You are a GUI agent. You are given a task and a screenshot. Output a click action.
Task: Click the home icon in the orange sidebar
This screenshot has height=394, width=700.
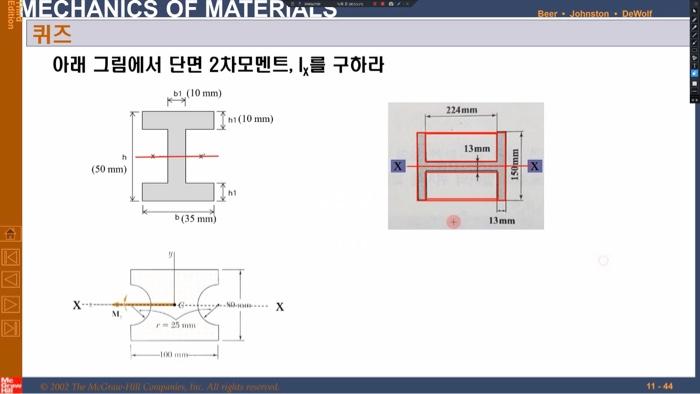10,233
